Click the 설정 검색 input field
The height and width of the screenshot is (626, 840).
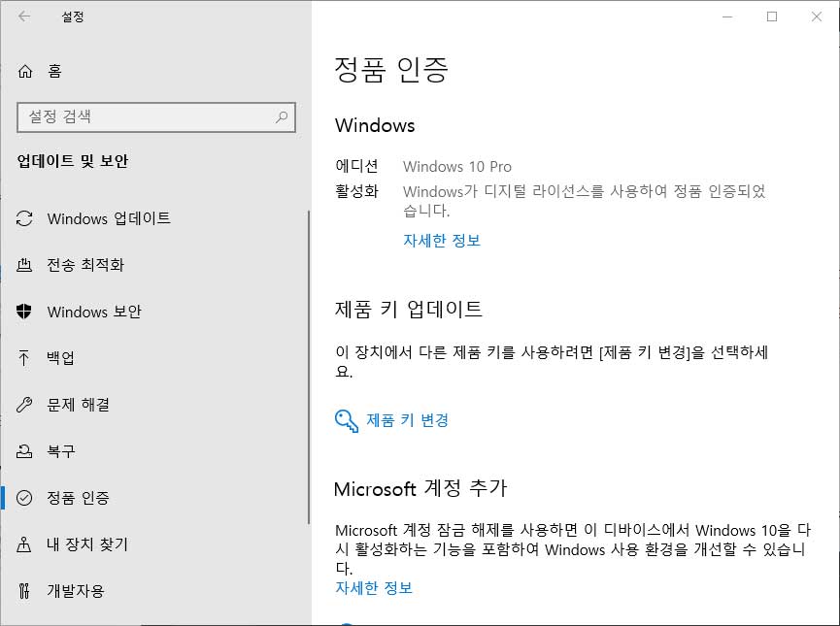[x=156, y=116]
